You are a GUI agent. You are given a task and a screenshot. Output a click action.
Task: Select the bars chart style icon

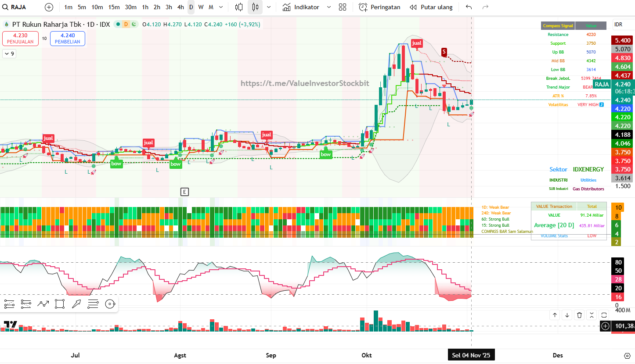tap(239, 7)
